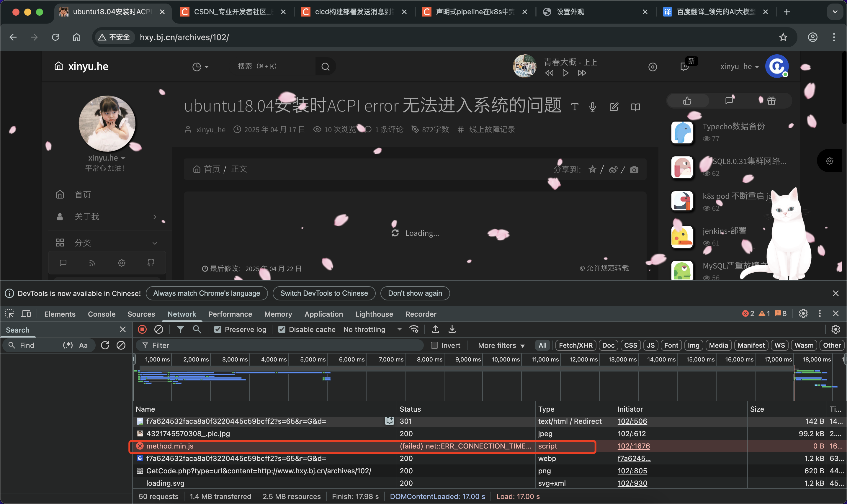Toggle regular expression search option
This screenshot has width=847, height=504.
pos(68,345)
